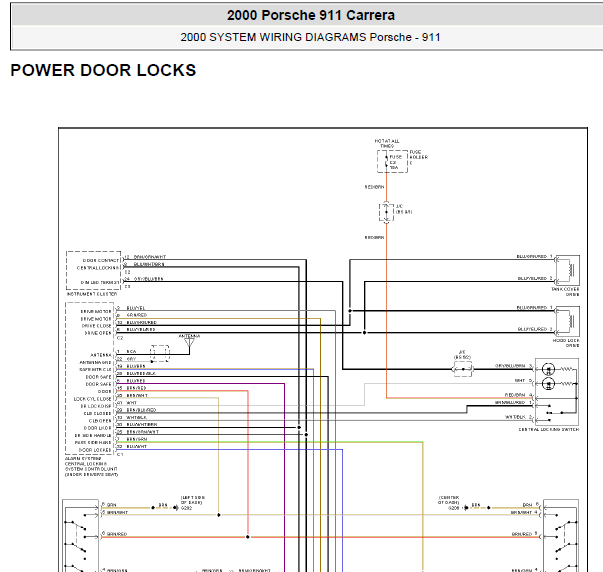This screenshot has height=572, width=603.
Task: Click the alarm system central locking control unit caption
Action: click(x=91, y=466)
